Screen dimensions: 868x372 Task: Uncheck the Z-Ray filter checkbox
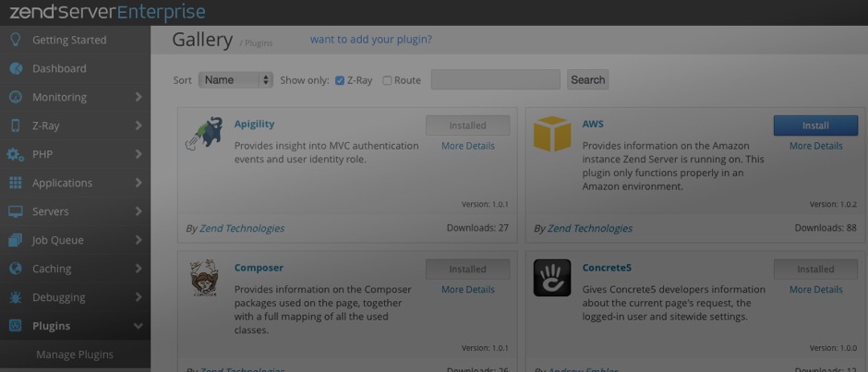(340, 80)
